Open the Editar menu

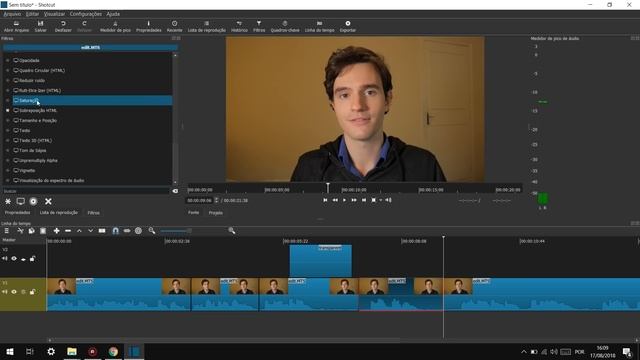32,14
